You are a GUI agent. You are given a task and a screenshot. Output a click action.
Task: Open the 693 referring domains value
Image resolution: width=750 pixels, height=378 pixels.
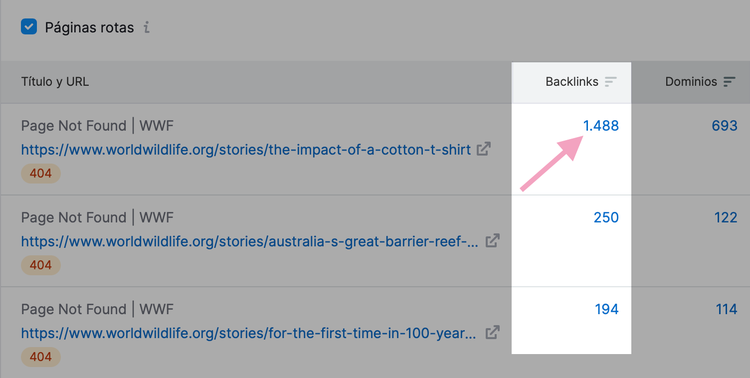pyautogui.click(x=724, y=126)
